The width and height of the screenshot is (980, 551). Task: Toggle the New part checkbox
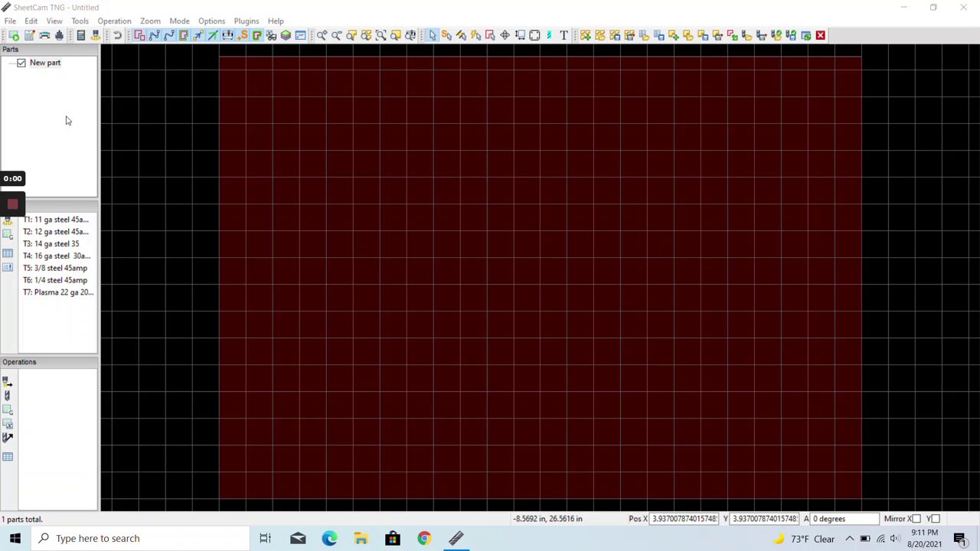click(21, 63)
